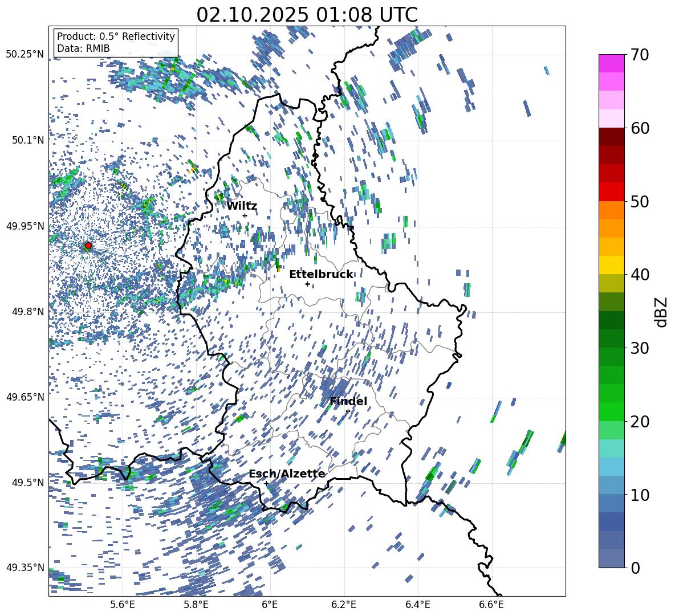Pick the yellow swatch just above 40 dBZ

tap(612, 265)
